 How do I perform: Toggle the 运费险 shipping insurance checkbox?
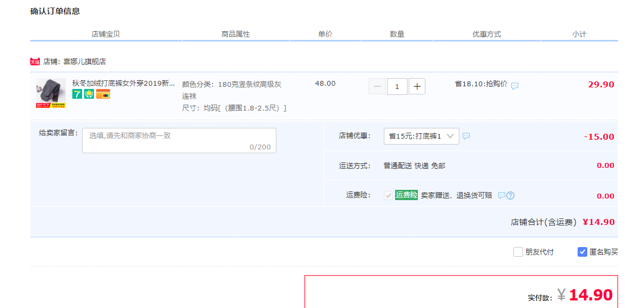388,195
